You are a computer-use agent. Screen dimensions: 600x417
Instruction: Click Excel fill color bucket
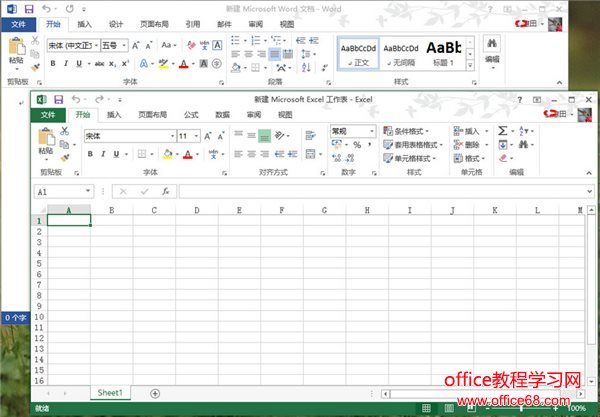pos(167,154)
